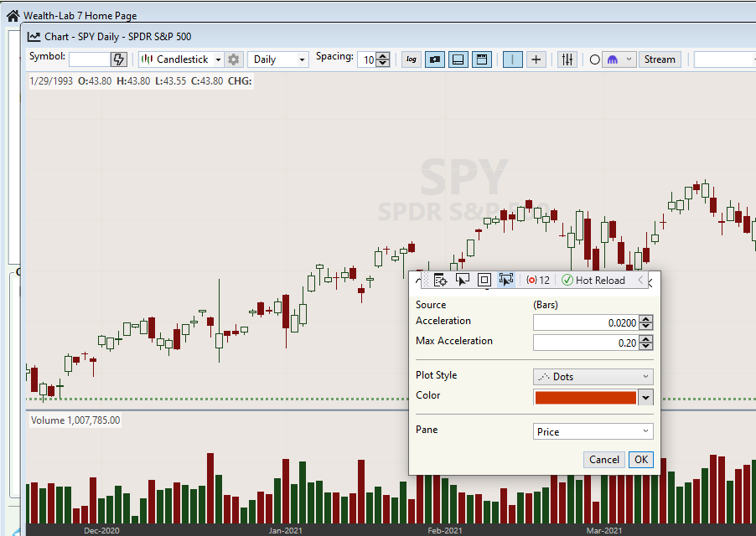
Task: Click the Spacing value field
Action: point(367,59)
